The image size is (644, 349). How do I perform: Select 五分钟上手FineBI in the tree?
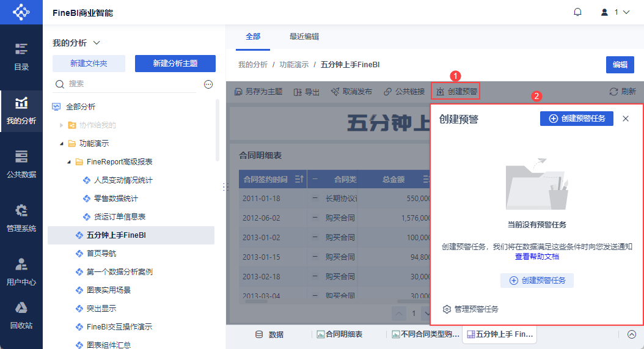pos(131,235)
